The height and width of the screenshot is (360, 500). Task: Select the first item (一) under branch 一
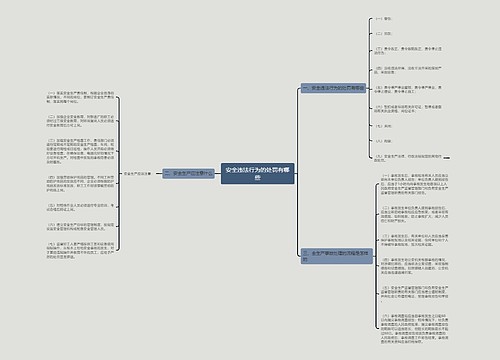coord(383,19)
